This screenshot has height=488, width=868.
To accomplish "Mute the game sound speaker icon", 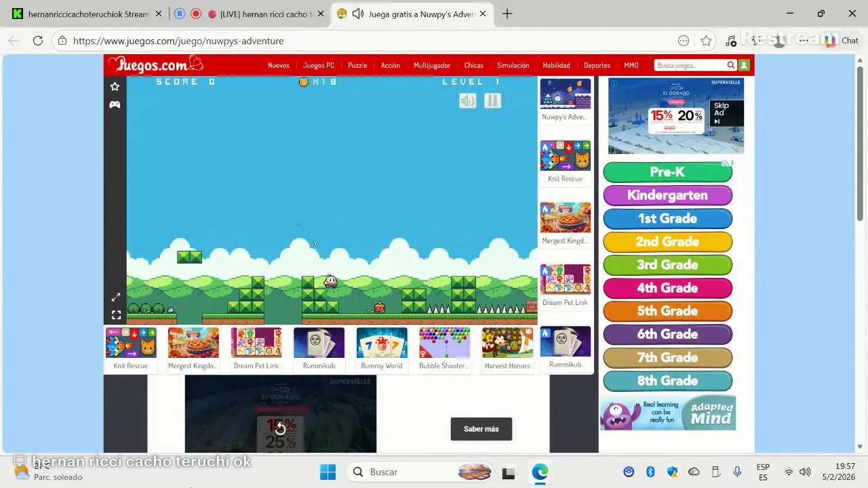I will [468, 101].
